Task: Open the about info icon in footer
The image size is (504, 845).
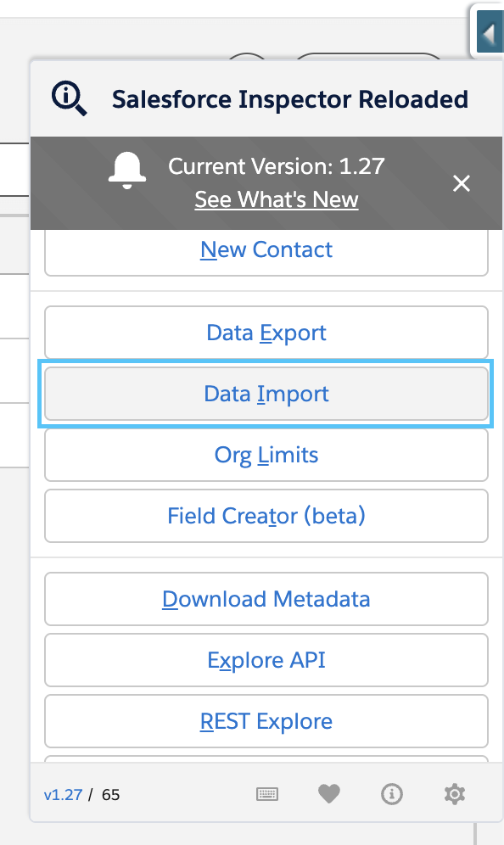Action: (x=392, y=794)
